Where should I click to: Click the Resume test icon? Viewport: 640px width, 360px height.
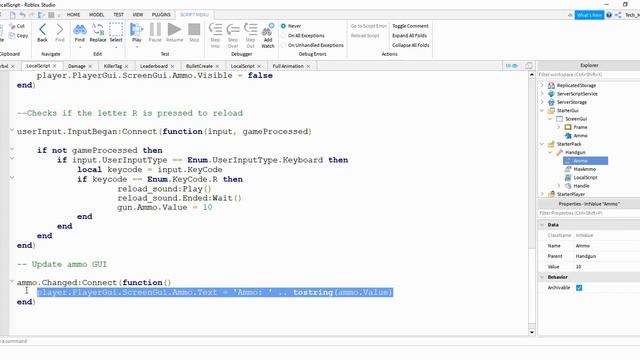174,29
